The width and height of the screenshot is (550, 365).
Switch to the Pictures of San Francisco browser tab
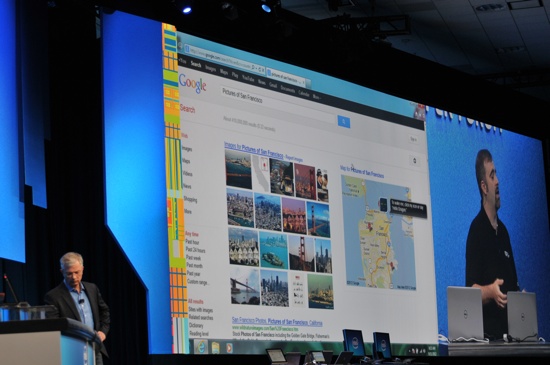point(286,77)
